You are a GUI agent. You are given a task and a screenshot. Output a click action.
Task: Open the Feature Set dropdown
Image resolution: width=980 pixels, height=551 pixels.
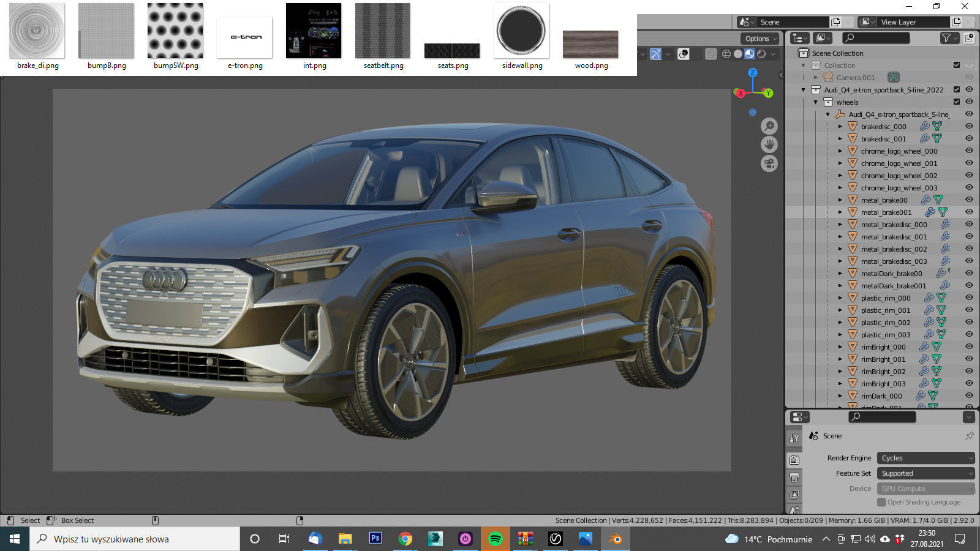click(x=925, y=473)
